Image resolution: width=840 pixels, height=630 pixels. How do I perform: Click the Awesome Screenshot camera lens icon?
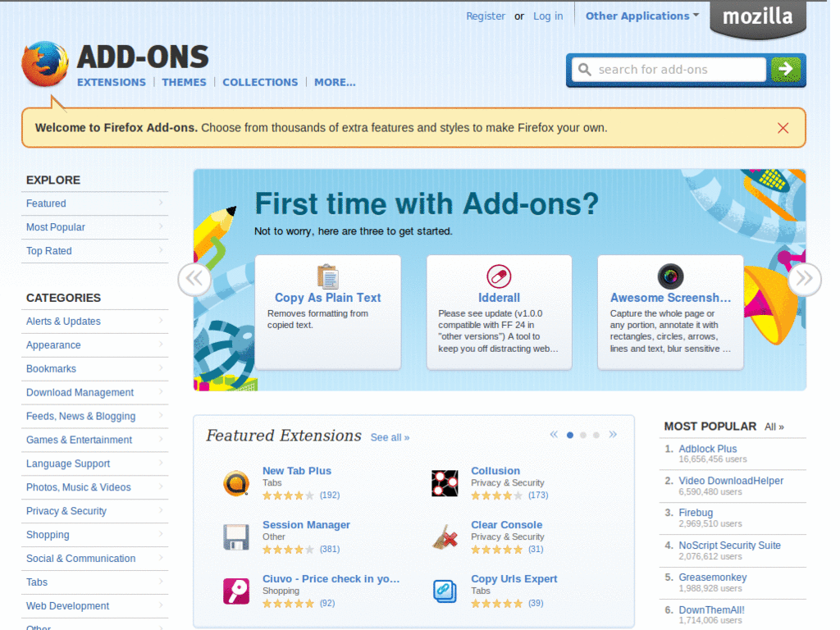pos(670,276)
